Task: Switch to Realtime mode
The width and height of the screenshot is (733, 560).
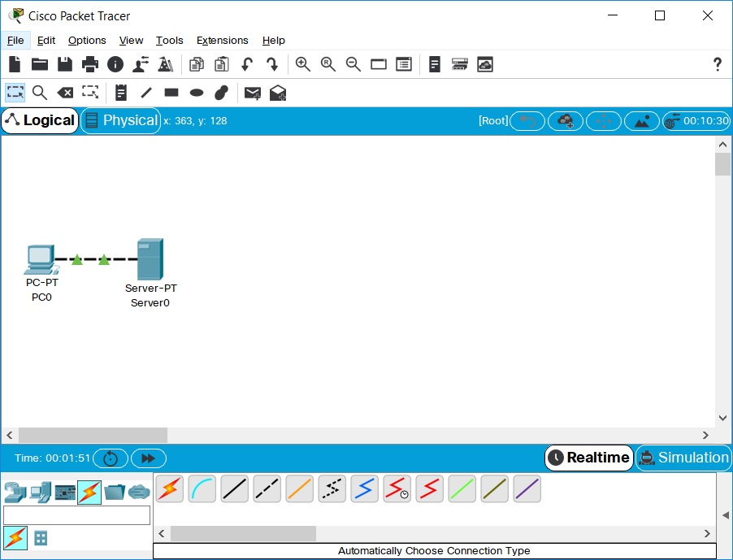Action: [x=589, y=458]
